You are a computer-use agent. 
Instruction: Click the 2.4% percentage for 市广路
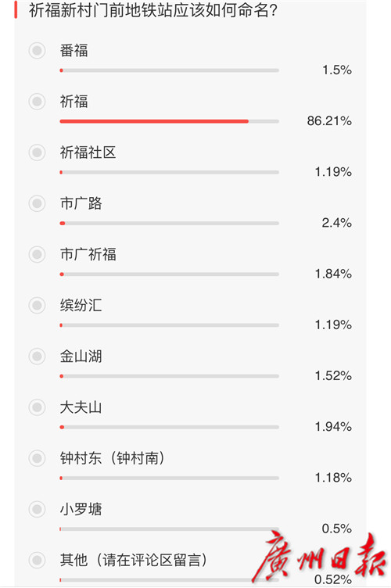click(336, 223)
